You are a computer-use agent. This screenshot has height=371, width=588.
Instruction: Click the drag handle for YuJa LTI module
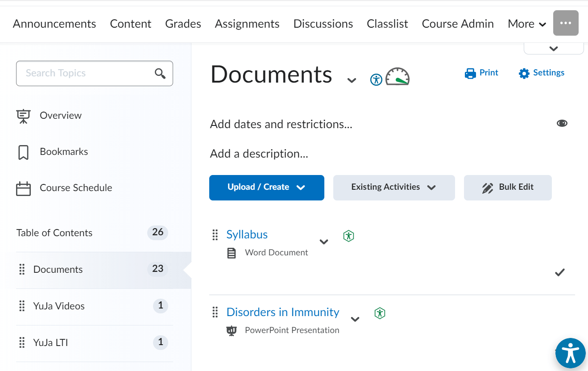[x=22, y=343]
